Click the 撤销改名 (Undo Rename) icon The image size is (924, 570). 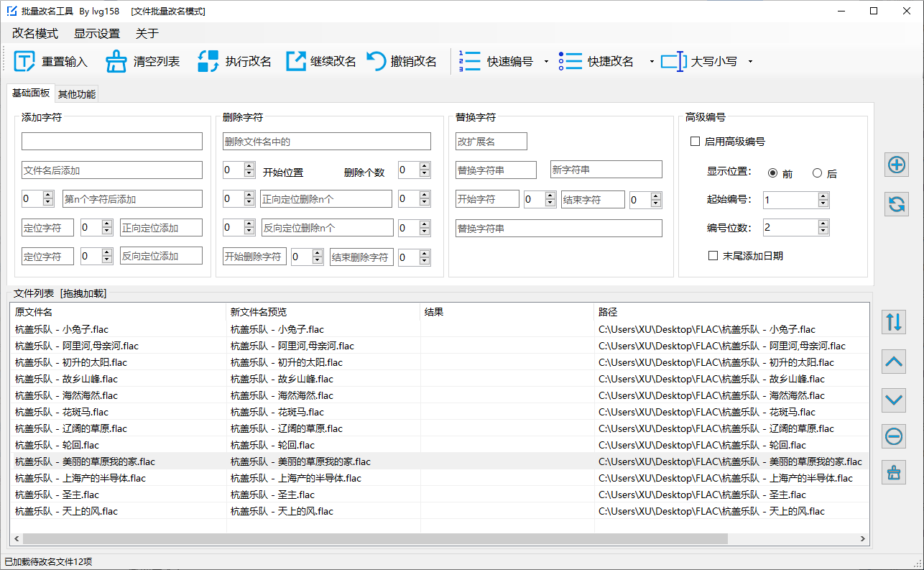pos(376,61)
